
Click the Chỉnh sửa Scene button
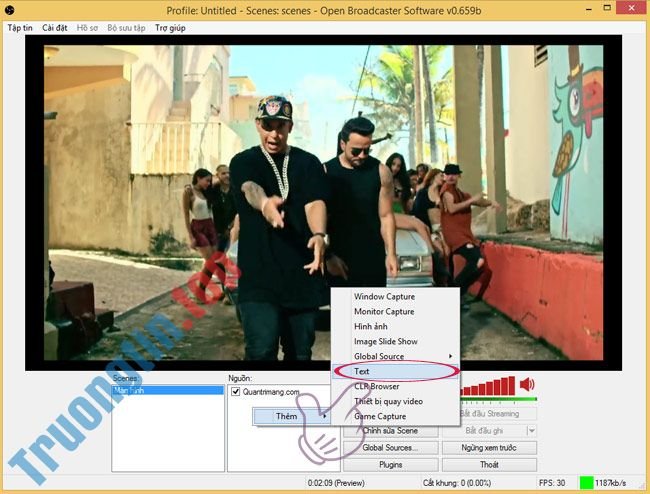390,431
